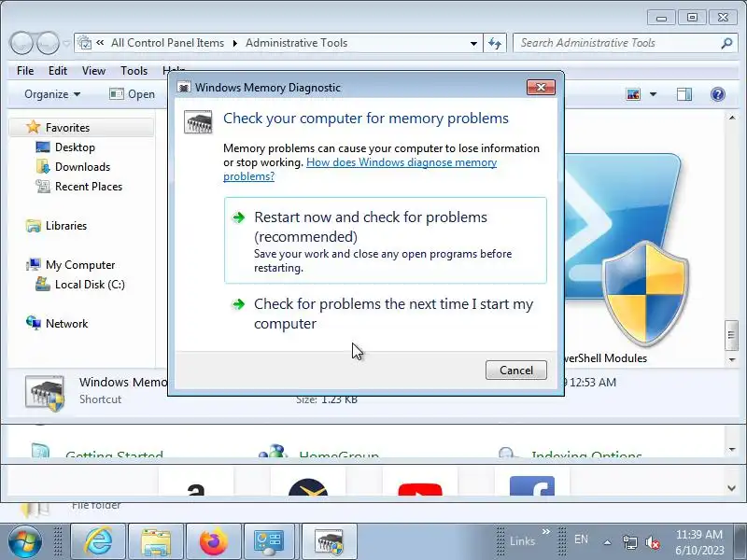Screen dimensions: 747x560
Task: Cancel the Windows Memory Diagnostic dialog
Action: tap(516, 370)
